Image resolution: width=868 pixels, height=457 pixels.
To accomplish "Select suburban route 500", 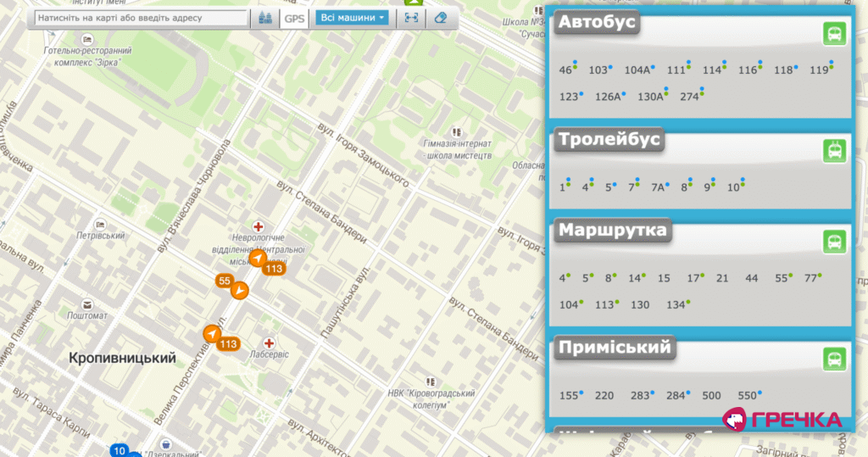I will pyautogui.click(x=711, y=395).
